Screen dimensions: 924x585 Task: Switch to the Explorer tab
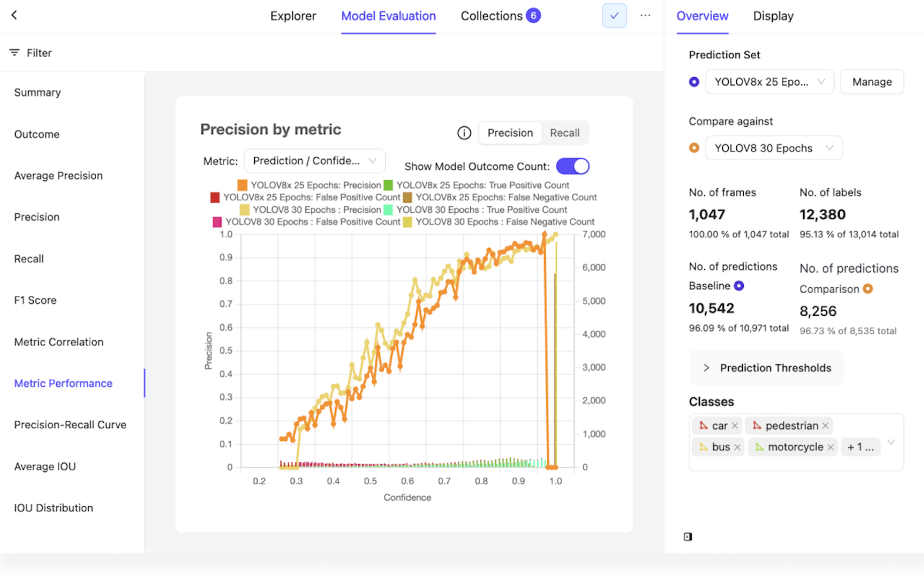293,16
